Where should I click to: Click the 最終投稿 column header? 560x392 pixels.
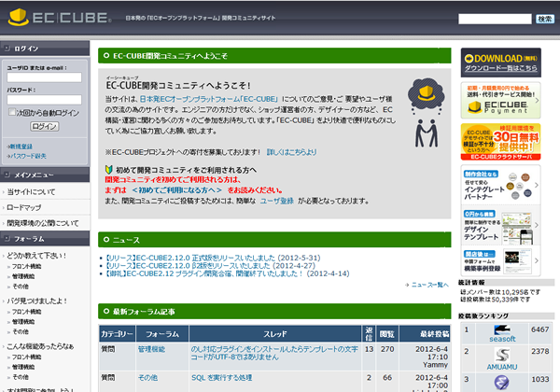click(x=425, y=334)
